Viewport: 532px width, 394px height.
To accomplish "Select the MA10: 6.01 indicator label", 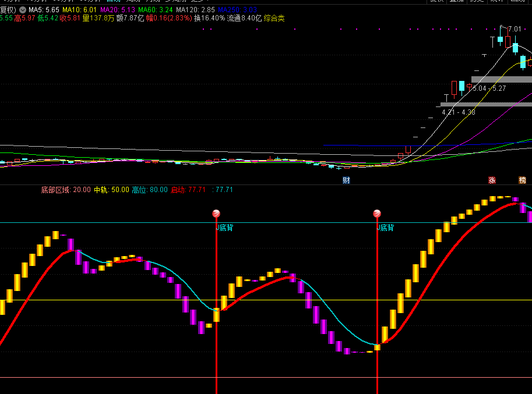I will click(79, 10).
